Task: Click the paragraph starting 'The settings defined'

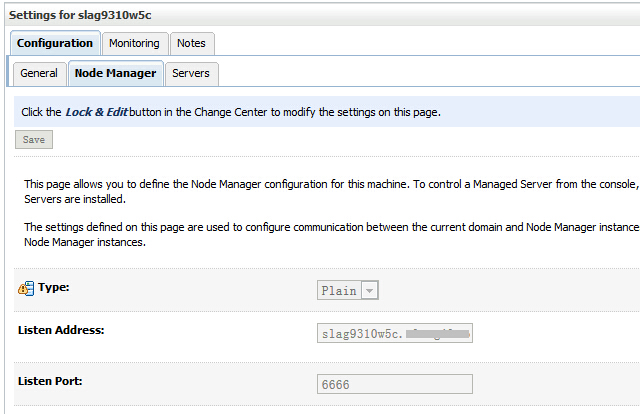Action: tap(320, 234)
